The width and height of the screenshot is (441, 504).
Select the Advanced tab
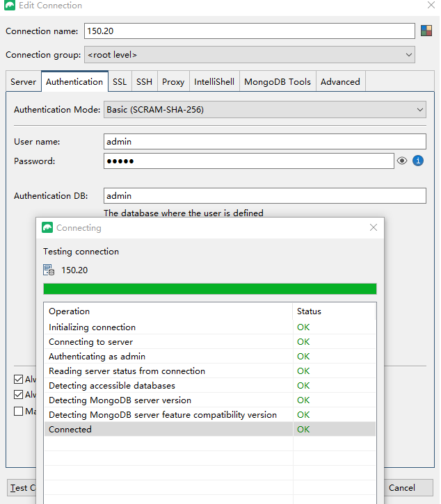point(340,81)
